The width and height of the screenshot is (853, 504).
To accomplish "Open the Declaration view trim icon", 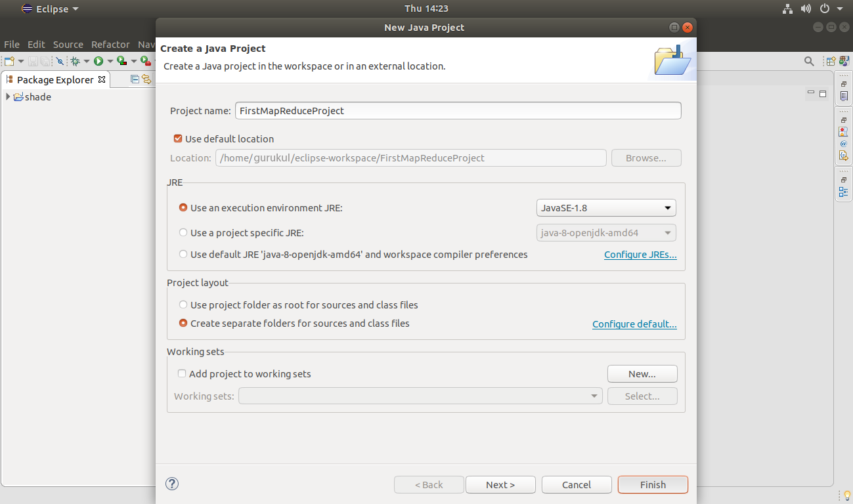I will point(844,156).
